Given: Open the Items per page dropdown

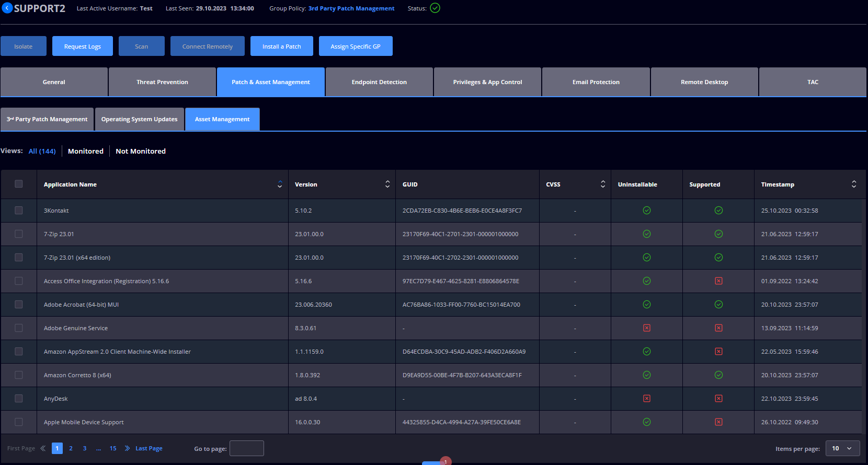Looking at the screenshot, I should 842,448.
